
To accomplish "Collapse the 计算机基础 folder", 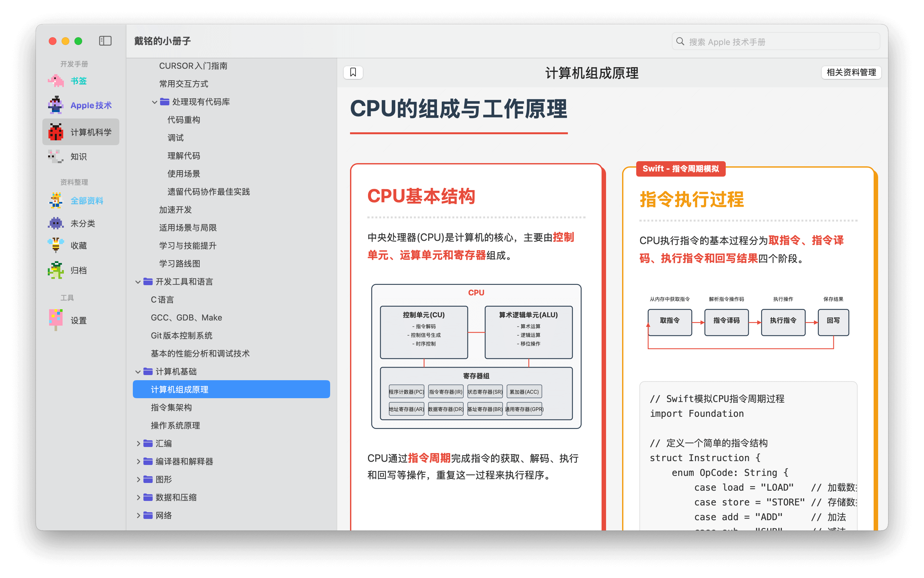I will tap(138, 372).
